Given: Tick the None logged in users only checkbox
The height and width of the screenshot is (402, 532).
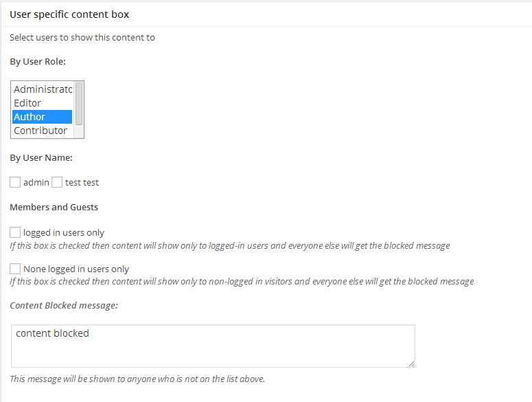Looking at the screenshot, I should click(15, 269).
